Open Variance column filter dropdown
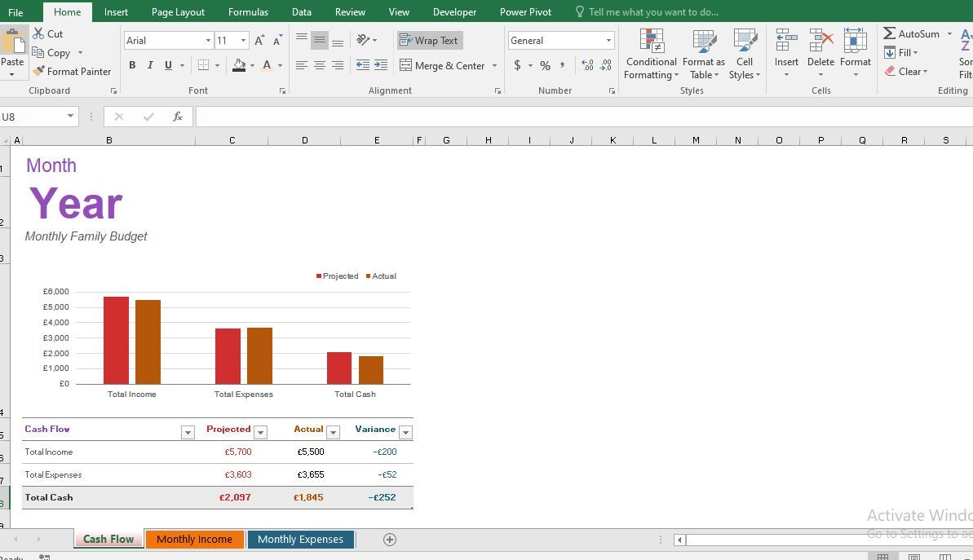The width and height of the screenshot is (973, 560). coord(406,432)
